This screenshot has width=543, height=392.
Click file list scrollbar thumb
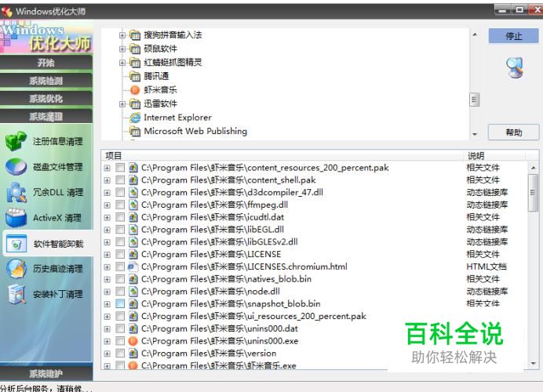(533, 193)
